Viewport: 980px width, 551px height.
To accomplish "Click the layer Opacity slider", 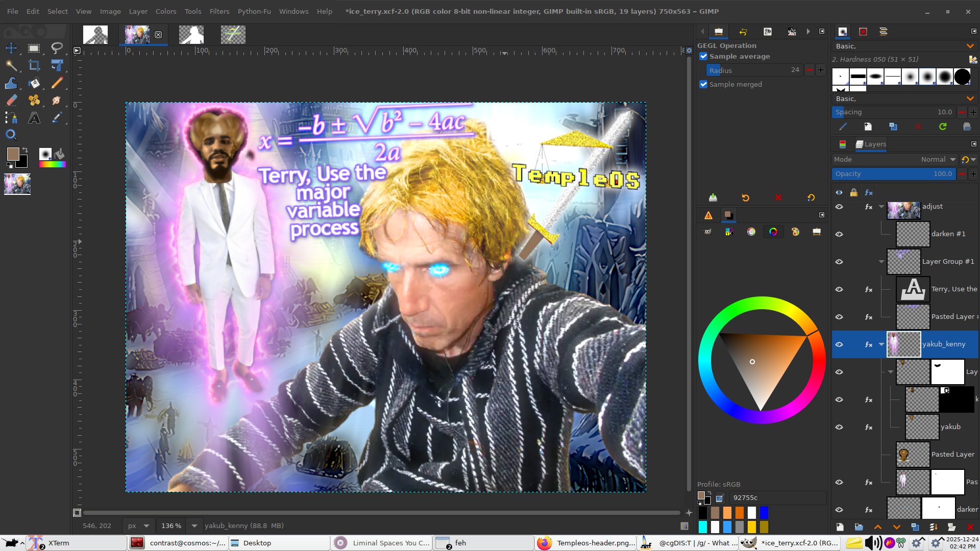I will coord(893,174).
